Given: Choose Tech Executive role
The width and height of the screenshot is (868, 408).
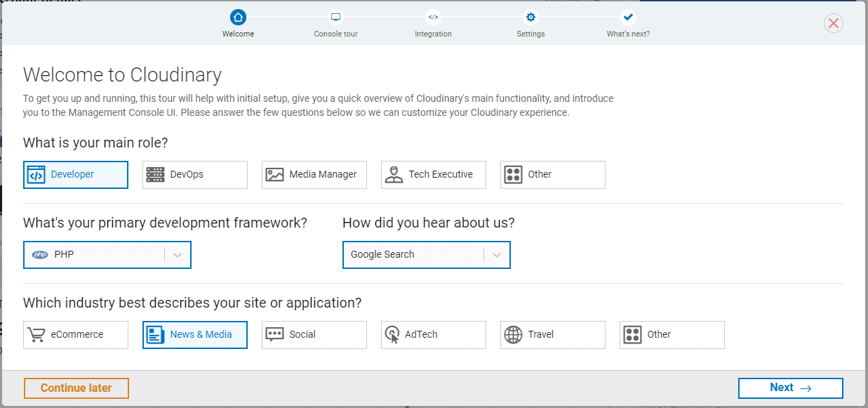Looking at the screenshot, I should pyautogui.click(x=434, y=175).
